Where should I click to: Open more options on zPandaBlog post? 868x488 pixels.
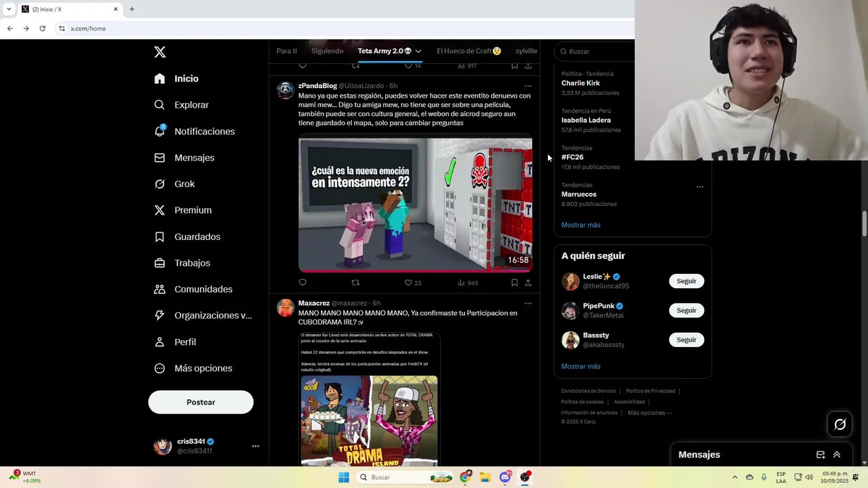click(528, 86)
